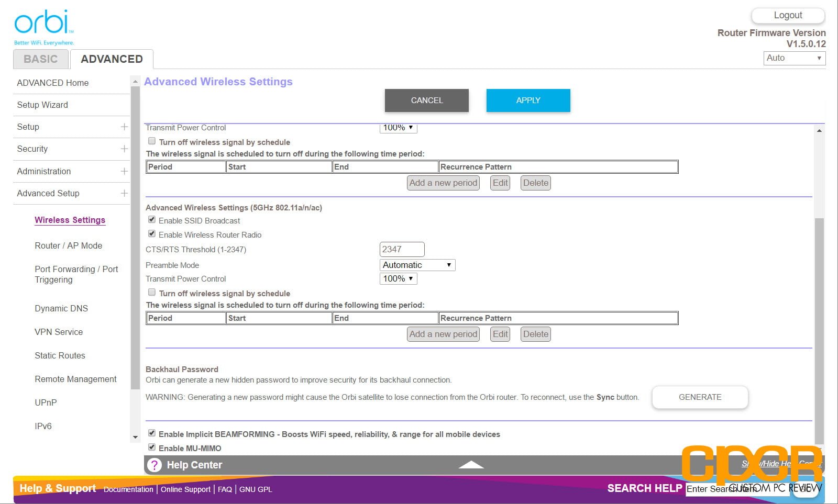Image resolution: width=838 pixels, height=504 pixels.
Task: Open the Preamble Mode Automatic dropdown
Action: (x=417, y=265)
